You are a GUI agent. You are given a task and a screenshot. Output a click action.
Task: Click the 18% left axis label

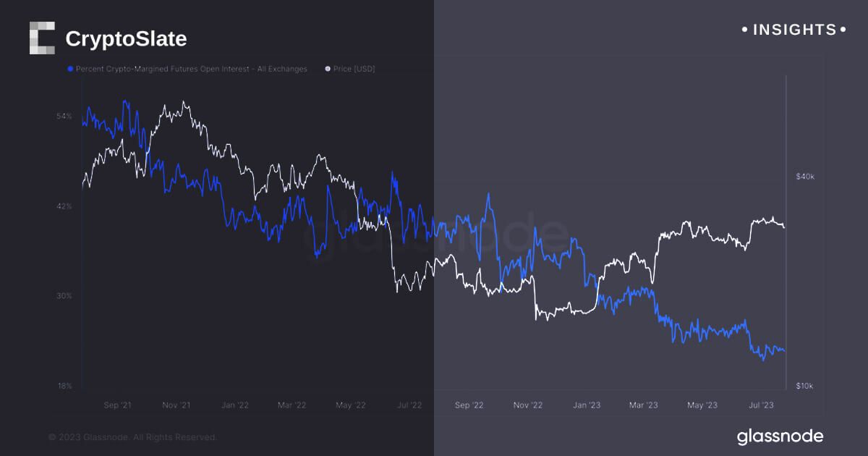point(64,386)
